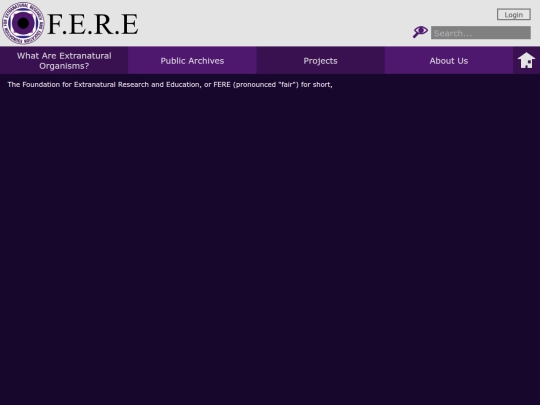Screen dimensions: 540x405
Task: Click the eye-shaped search magnifier icon
Action: 420,32
